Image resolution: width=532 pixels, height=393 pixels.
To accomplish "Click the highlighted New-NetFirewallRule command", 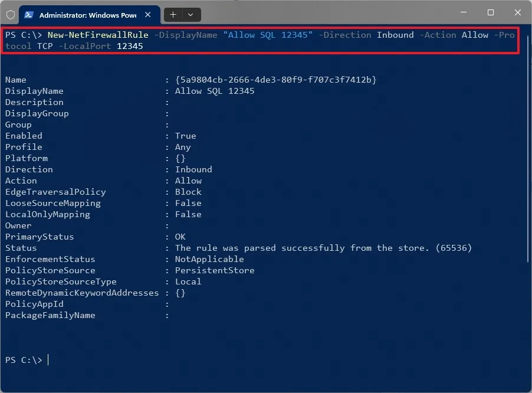I will tap(98, 35).
